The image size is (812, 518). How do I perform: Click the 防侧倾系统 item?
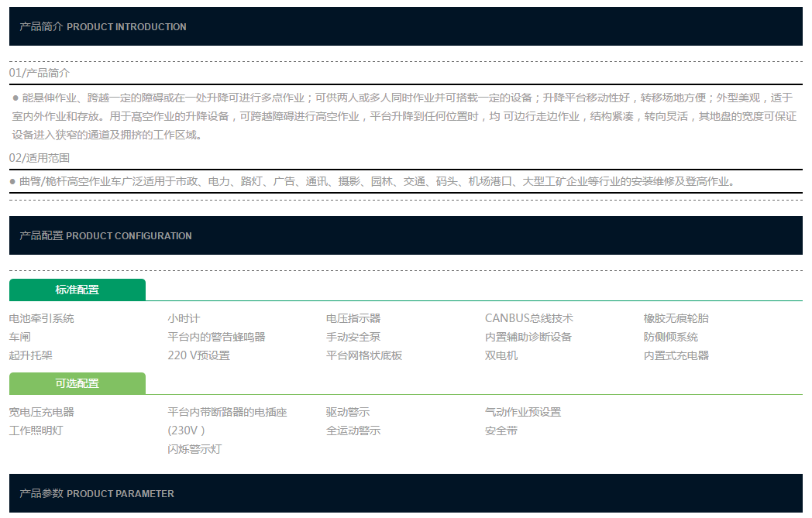pos(671,337)
